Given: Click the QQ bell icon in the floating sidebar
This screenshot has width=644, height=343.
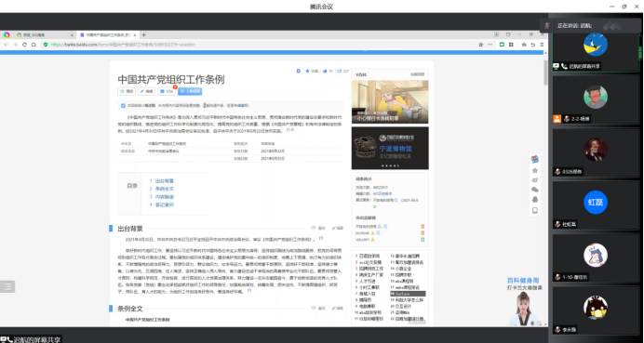Looking at the screenshot, I should [535, 200].
